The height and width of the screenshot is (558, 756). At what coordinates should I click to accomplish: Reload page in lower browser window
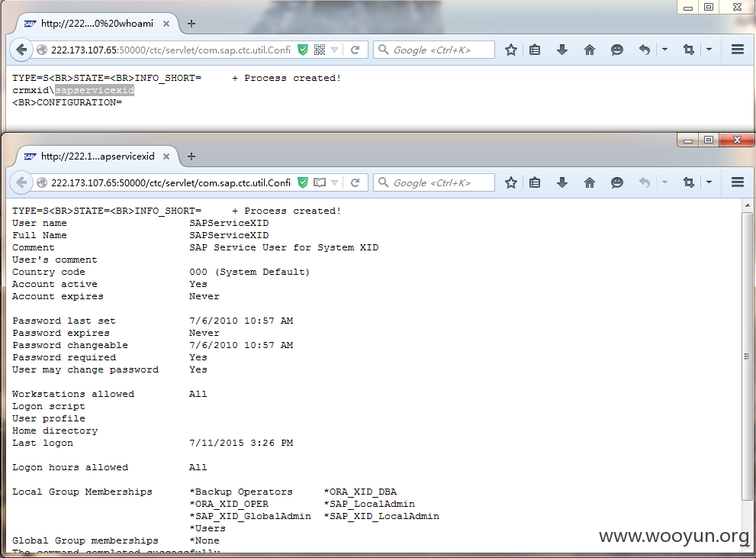coord(355,182)
